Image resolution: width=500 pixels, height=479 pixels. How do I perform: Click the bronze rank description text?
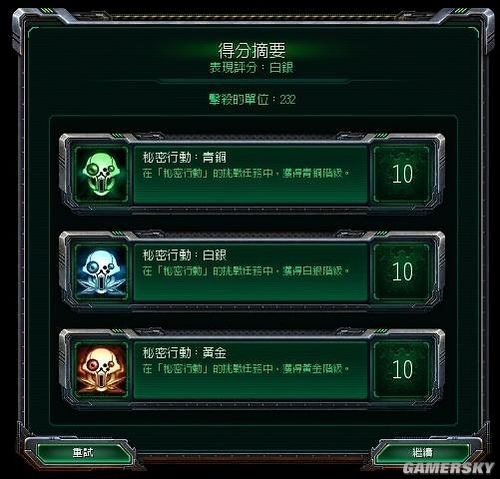coord(246,173)
